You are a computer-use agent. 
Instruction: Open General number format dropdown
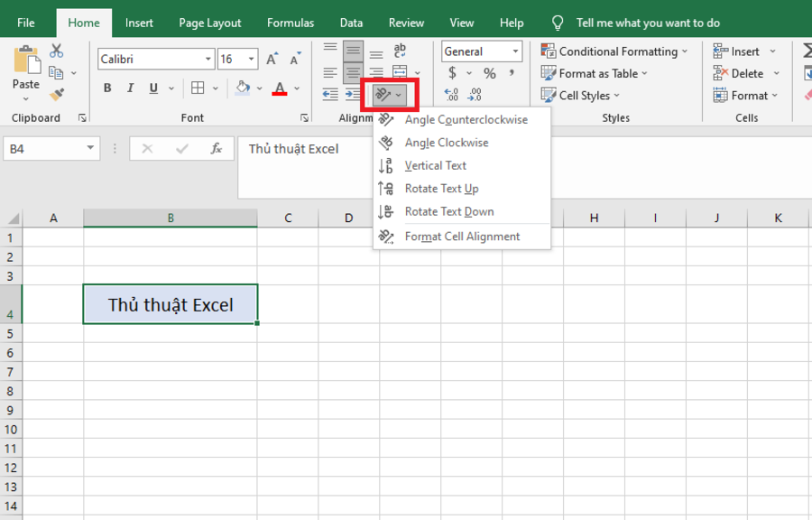tap(515, 51)
